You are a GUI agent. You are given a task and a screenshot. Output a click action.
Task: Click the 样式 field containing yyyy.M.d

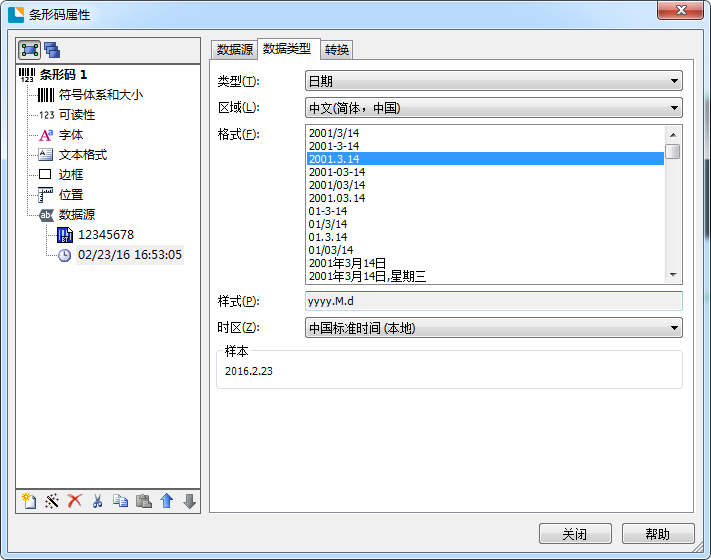point(493,301)
